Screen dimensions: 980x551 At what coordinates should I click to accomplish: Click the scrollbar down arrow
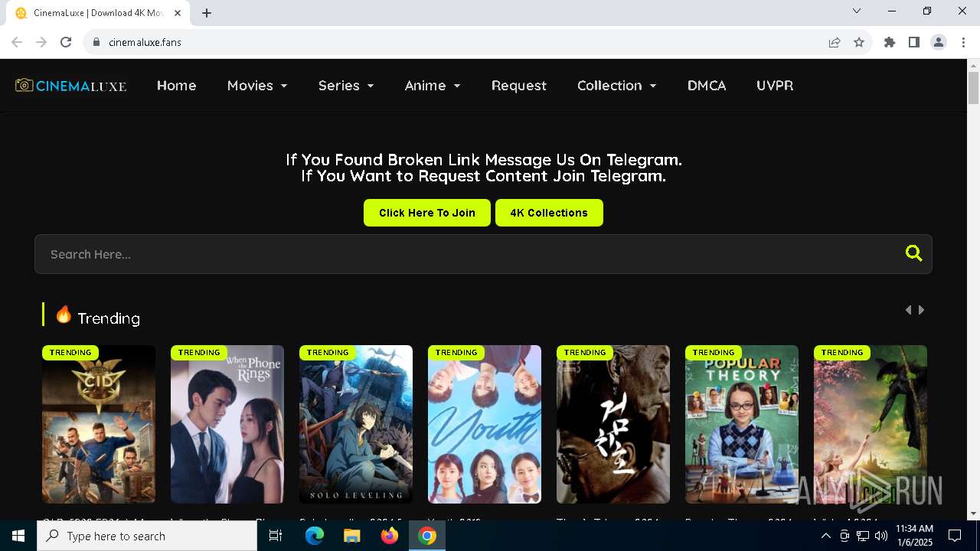pos(973,513)
